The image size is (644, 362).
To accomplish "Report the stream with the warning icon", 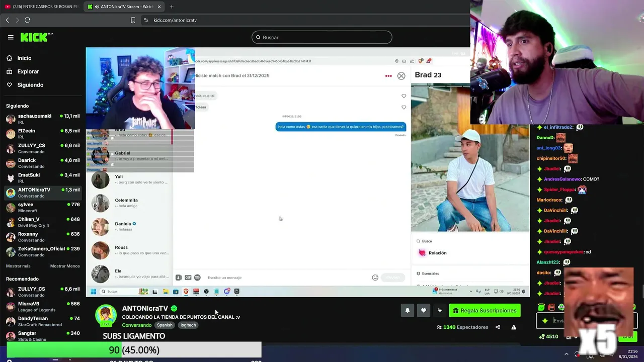I will click(x=514, y=327).
